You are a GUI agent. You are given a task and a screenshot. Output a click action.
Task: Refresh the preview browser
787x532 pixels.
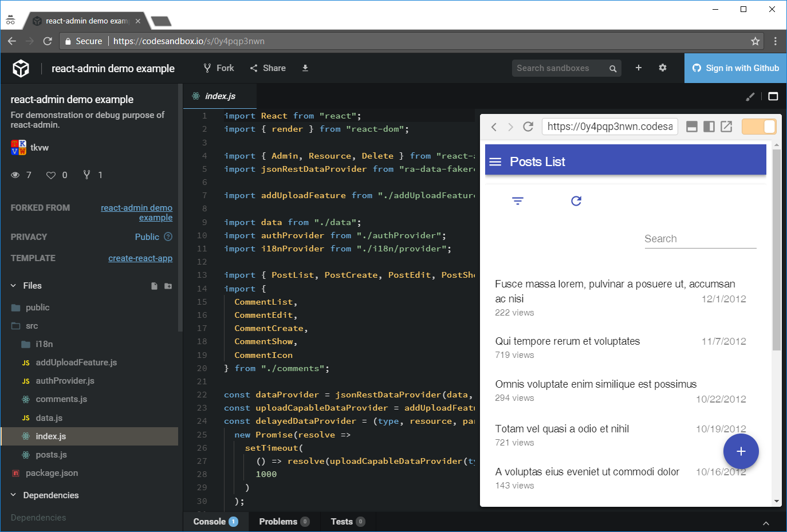(x=528, y=127)
